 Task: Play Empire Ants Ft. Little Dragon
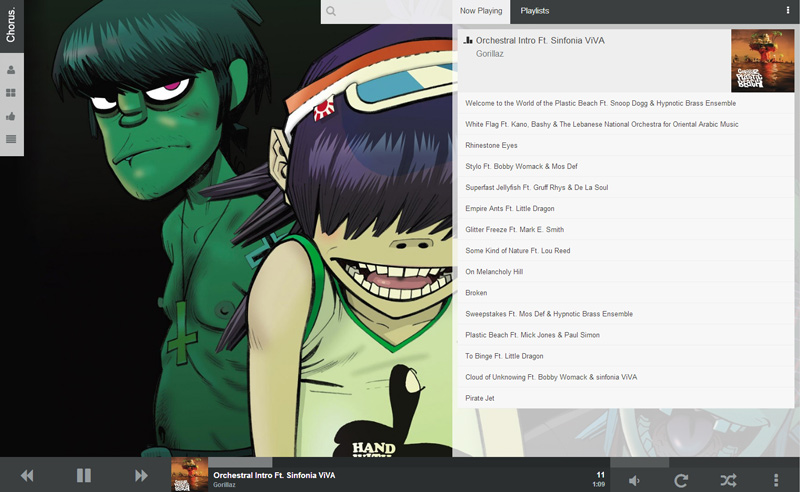(x=626, y=208)
